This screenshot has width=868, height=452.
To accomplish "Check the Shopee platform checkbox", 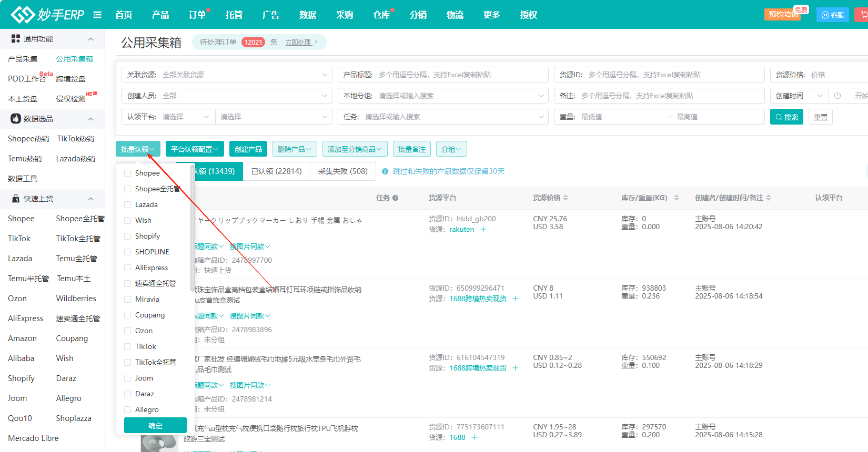I will (127, 173).
